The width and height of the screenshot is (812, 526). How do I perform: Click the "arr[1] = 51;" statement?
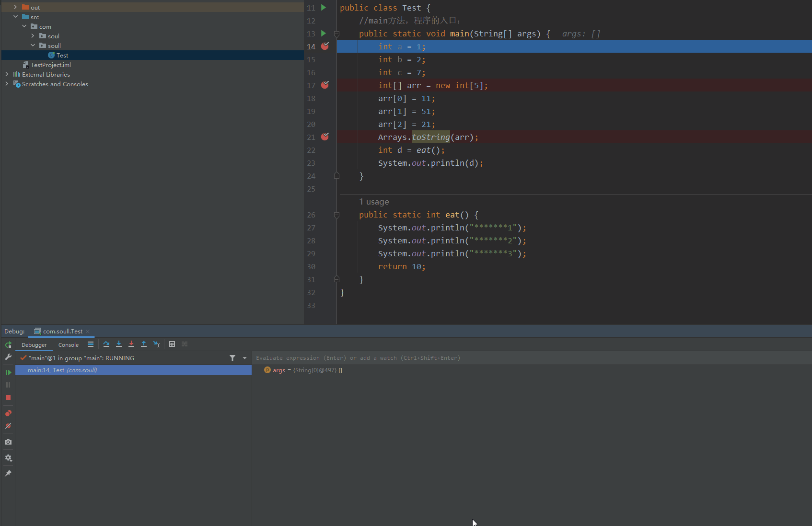406,112
